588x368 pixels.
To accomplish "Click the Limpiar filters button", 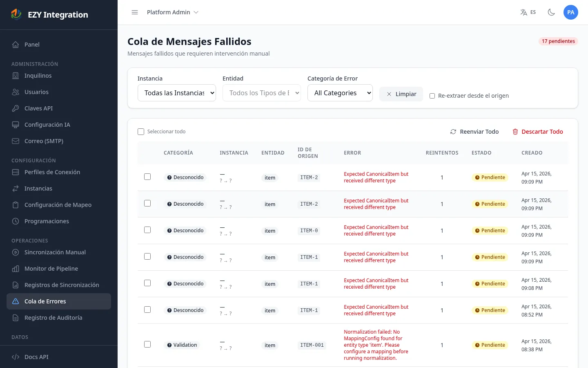I will (x=401, y=94).
